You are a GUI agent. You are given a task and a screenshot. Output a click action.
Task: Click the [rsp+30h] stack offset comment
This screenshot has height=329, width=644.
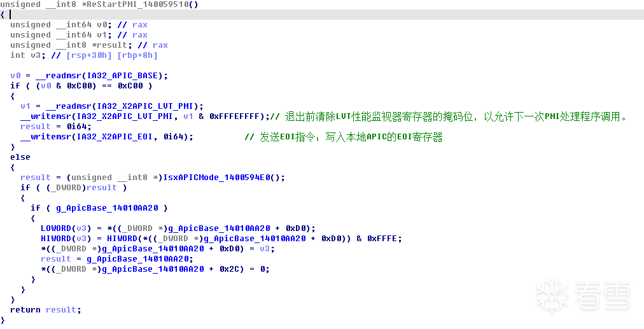(89, 55)
